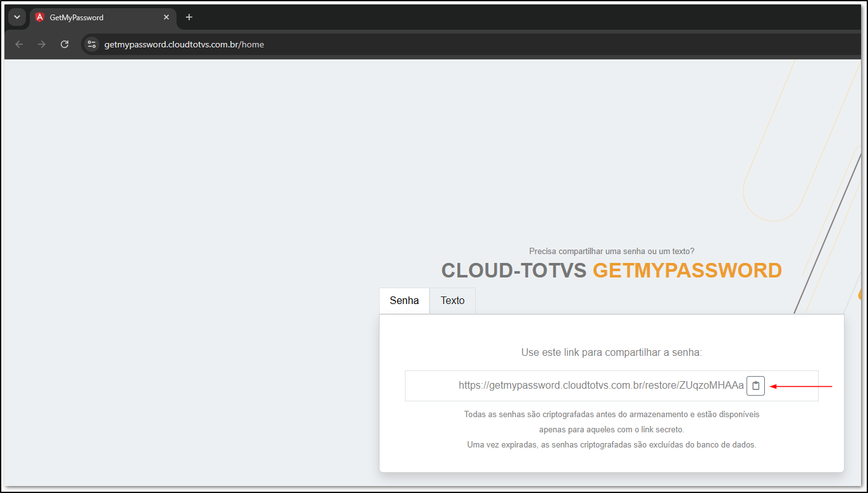
Task: Click 'Precisa compartilhar uma senha ou um texto?' text
Action: [x=611, y=251]
